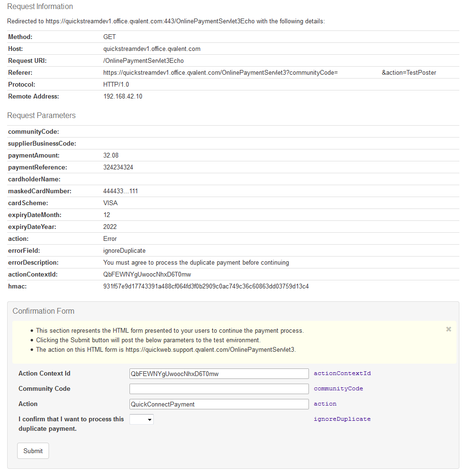Click the Confirmation Form heading
The width and height of the screenshot is (467, 476).
43,311
